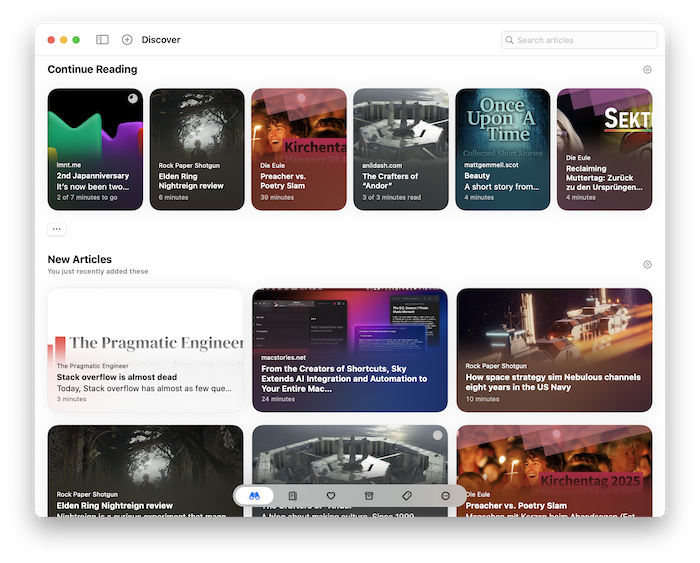Open Preacher vs. Poetry Slam in Continue Reading
The width and height of the screenshot is (700, 563).
pyautogui.click(x=298, y=150)
